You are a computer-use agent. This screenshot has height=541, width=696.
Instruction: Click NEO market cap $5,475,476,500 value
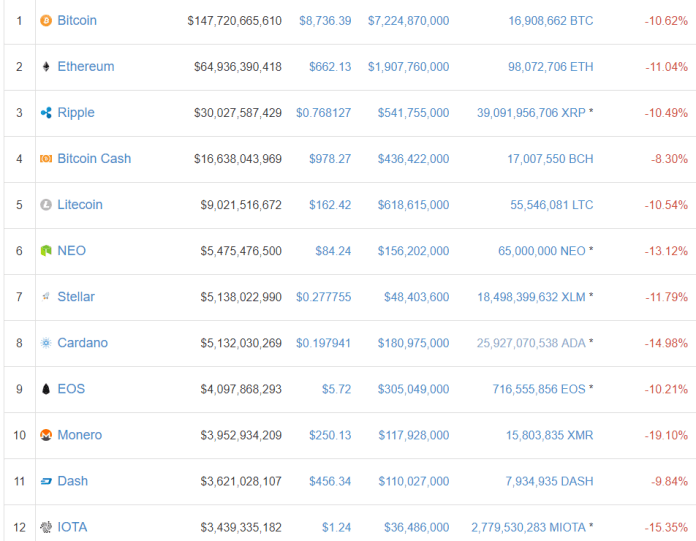tap(241, 251)
